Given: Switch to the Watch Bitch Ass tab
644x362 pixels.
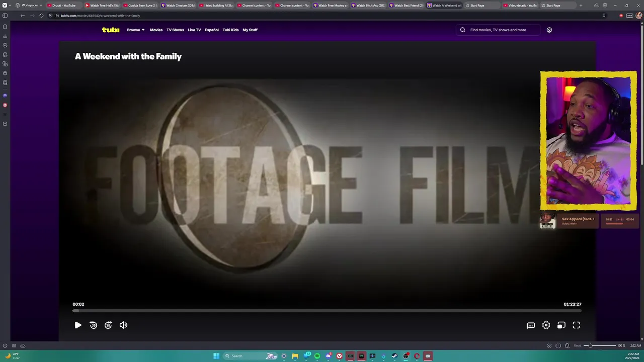Looking at the screenshot, I should point(368,6).
